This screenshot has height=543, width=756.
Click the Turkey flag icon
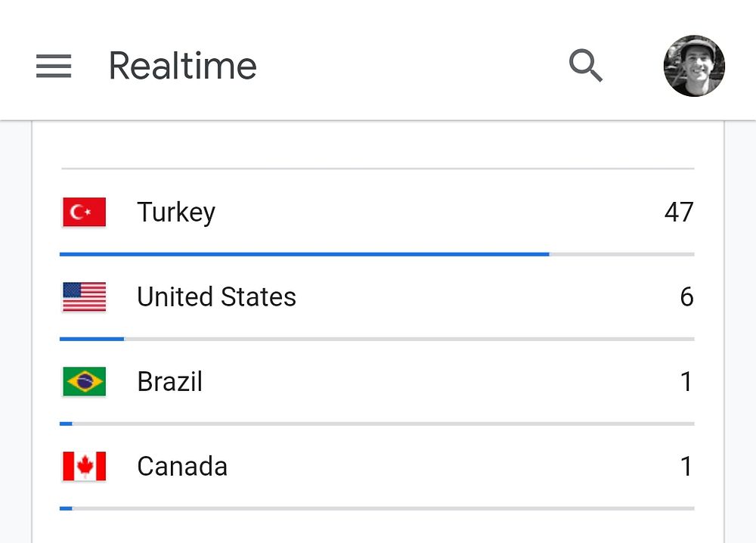click(84, 213)
